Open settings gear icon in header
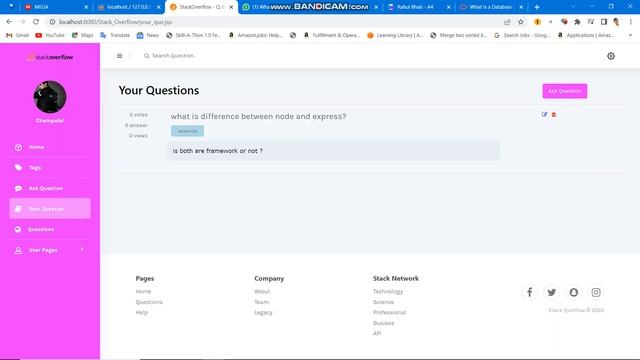Image resolution: width=640 pixels, height=360 pixels. click(x=611, y=56)
